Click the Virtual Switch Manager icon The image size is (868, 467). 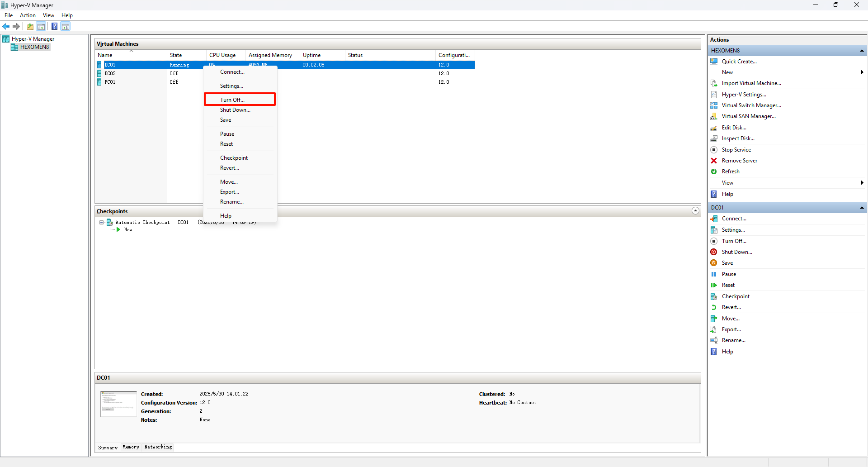pos(714,105)
